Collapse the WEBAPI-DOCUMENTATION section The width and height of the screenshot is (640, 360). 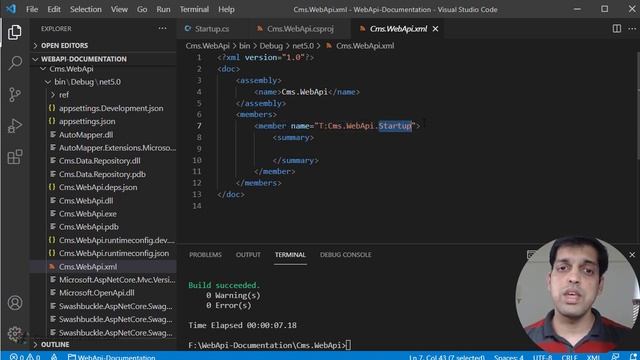point(103,59)
